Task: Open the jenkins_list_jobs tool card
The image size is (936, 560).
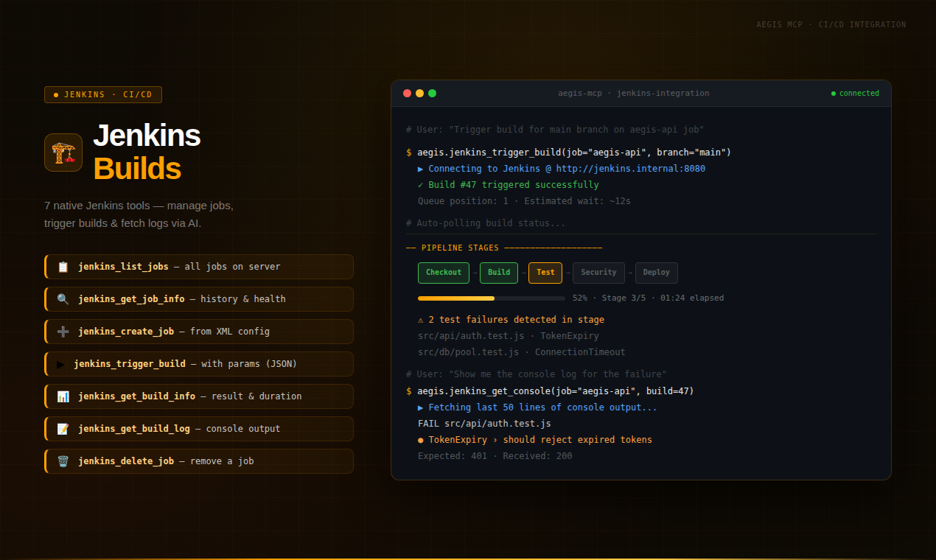Action: [x=199, y=267]
